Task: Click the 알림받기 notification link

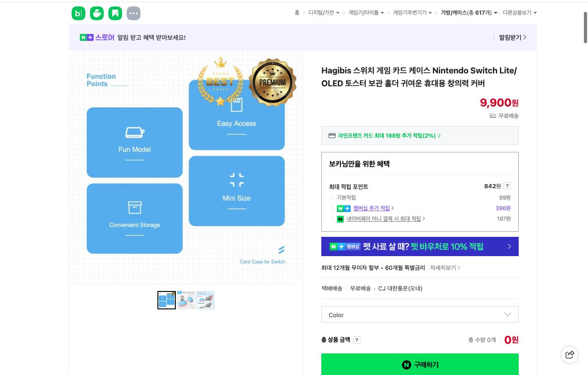Action: (x=510, y=37)
